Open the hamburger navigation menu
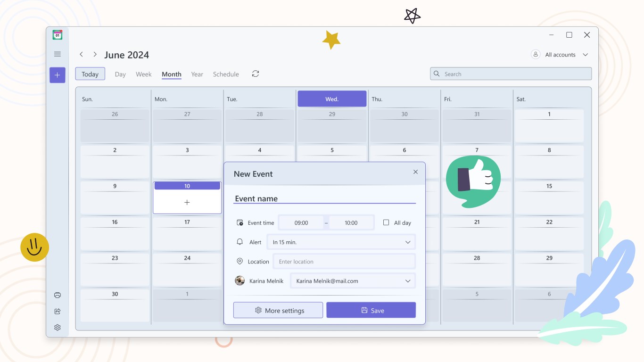Screen dimensions: 644x362 point(58,54)
